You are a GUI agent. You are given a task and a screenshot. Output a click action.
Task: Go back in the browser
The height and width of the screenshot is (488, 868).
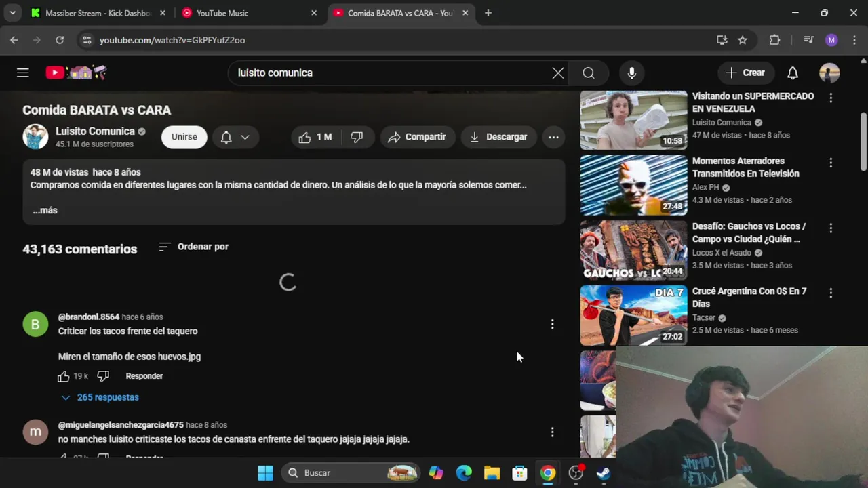point(14,40)
